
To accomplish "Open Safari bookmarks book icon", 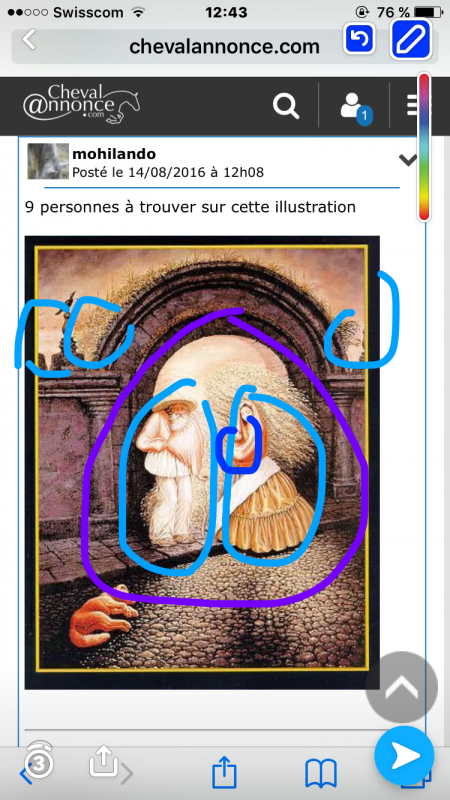I will pyautogui.click(x=321, y=773).
